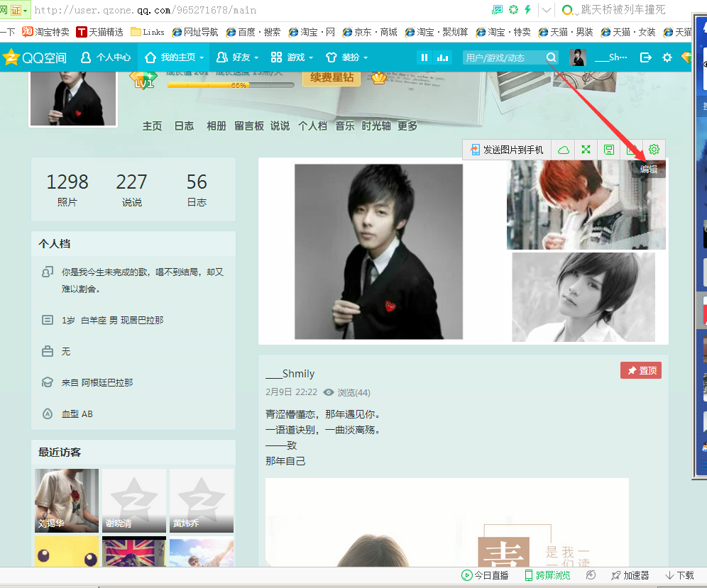Click the 用户/游戏/动态 search field
Image resolution: width=707 pixels, height=588 pixels.
click(503, 58)
